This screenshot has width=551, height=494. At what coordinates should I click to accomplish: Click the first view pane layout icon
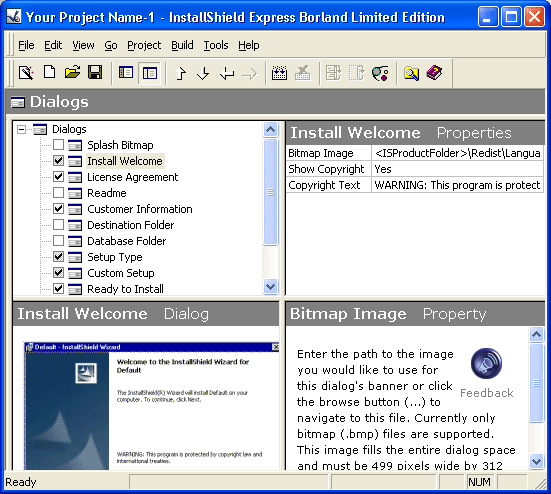pyautogui.click(x=126, y=73)
